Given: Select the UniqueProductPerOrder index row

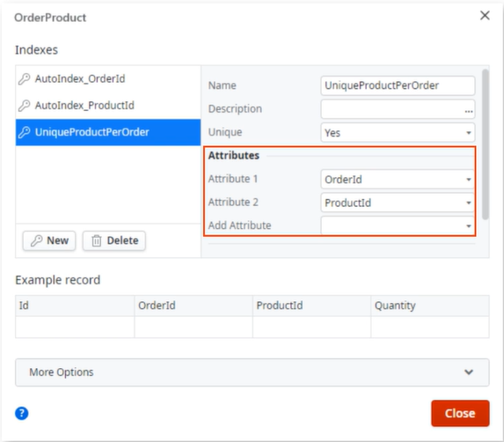Looking at the screenshot, I should 108,132.
